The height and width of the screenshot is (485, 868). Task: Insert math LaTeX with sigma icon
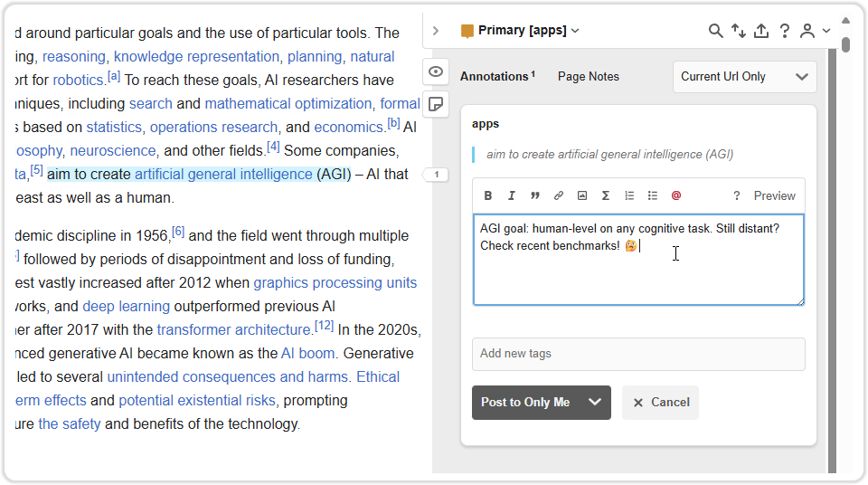(x=606, y=195)
